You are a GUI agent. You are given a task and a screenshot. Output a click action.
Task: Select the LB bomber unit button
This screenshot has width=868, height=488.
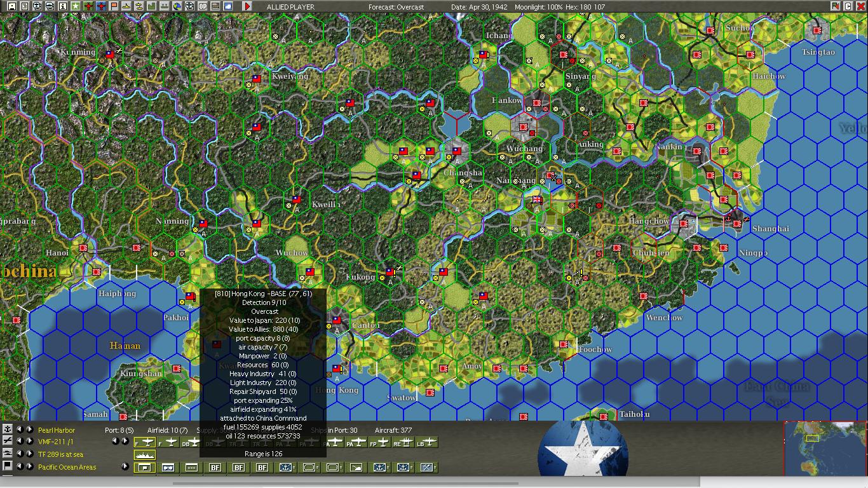click(x=426, y=442)
